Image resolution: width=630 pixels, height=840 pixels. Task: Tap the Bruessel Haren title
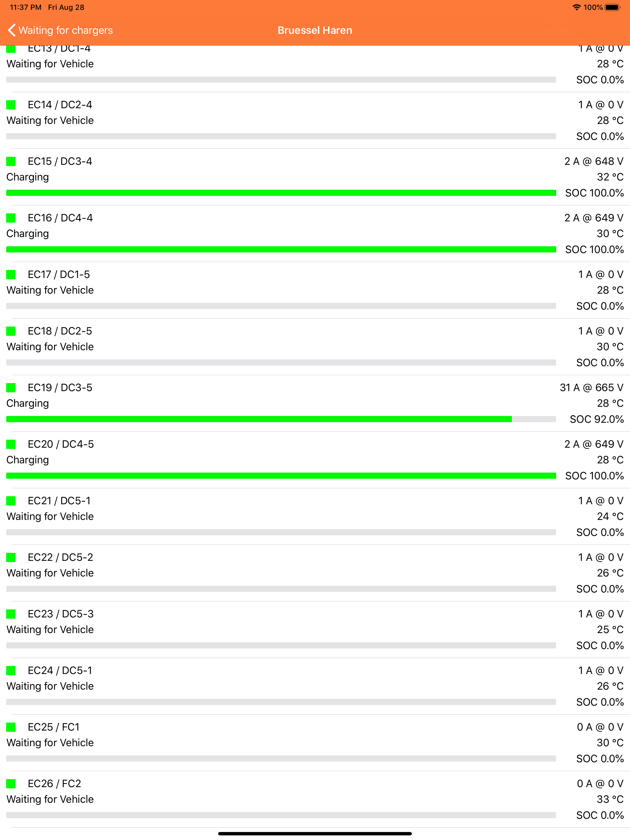315,30
